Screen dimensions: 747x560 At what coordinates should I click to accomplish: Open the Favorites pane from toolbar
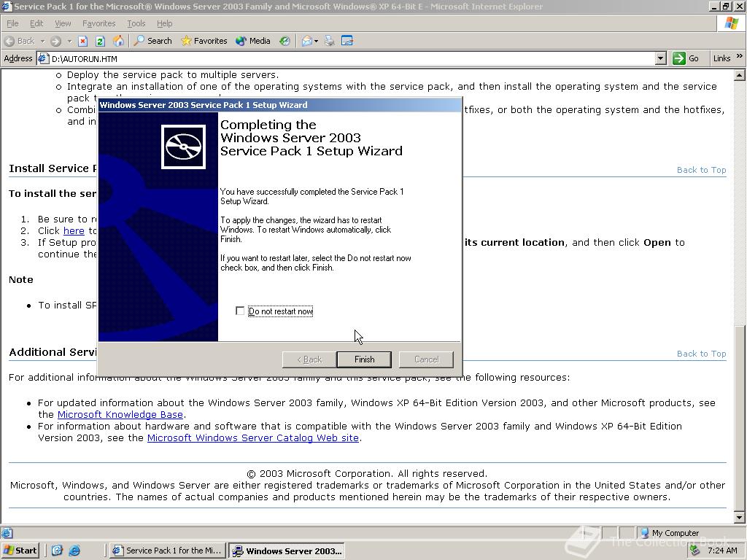[204, 41]
